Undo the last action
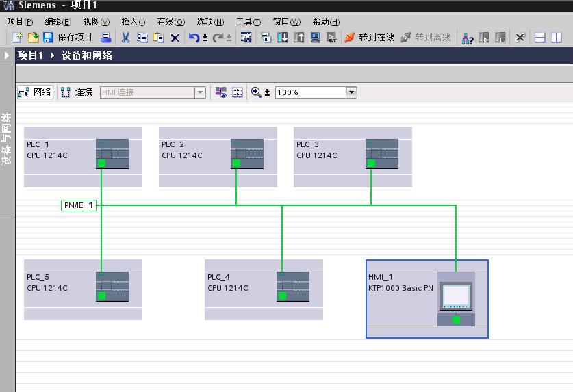The width and height of the screenshot is (573, 392). [x=194, y=37]
